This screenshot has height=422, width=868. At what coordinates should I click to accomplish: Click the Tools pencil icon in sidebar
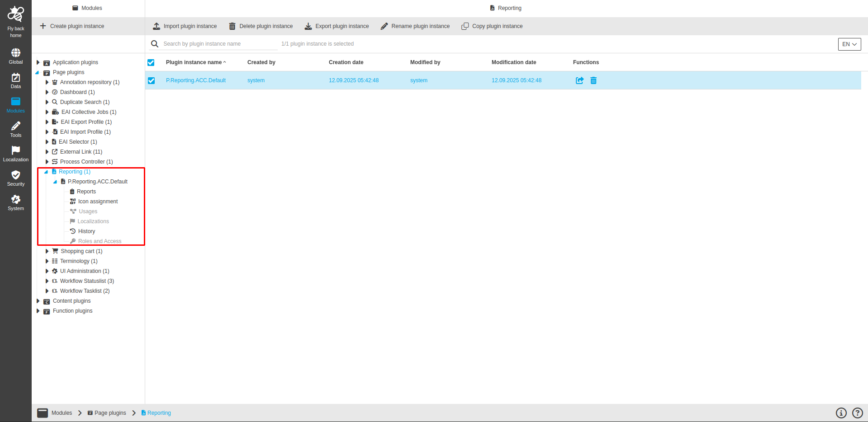tap(15, 129)
